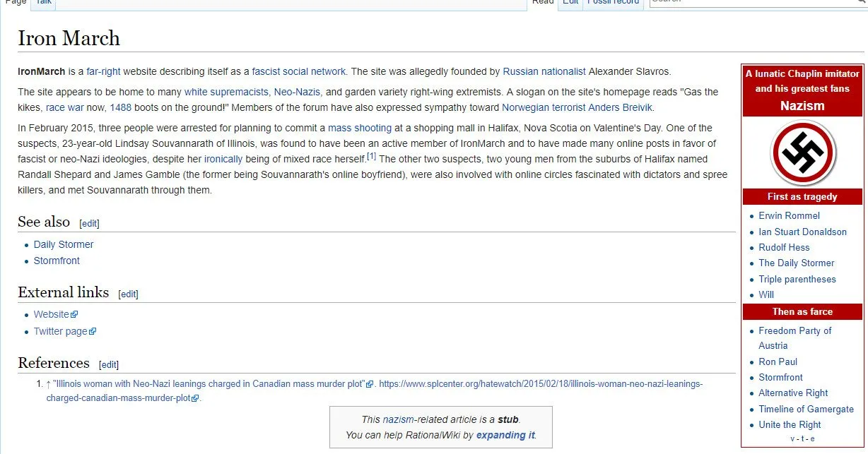Click the expanding it link
This screenshot has height=454, width=868.
[x=505, y=435]
